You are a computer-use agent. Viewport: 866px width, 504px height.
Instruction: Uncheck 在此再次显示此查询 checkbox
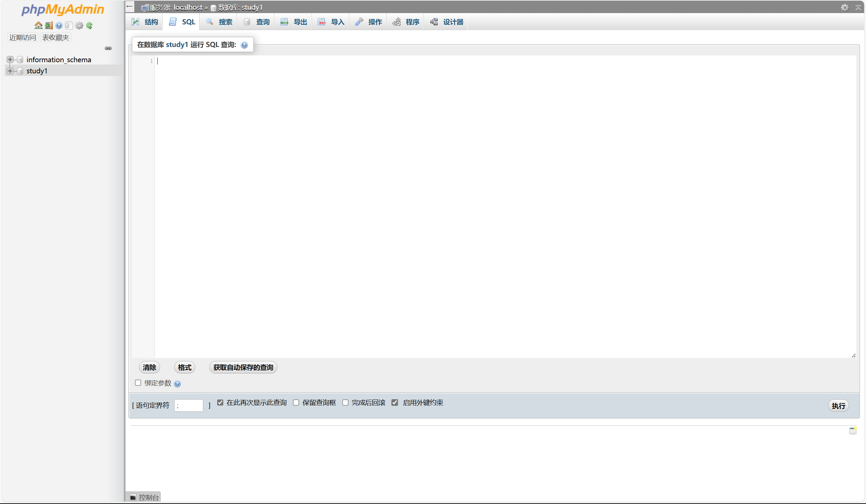pos(220,402)
